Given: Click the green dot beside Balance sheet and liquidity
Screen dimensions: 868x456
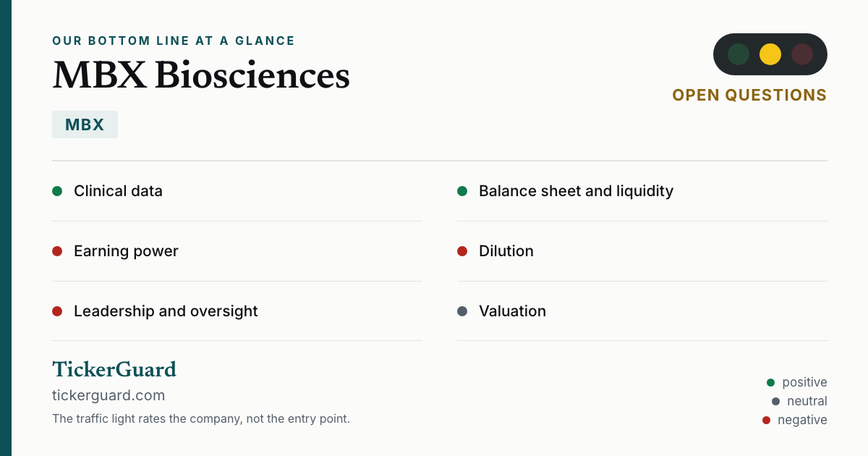Looking at the screenshot, I should 462,191.
